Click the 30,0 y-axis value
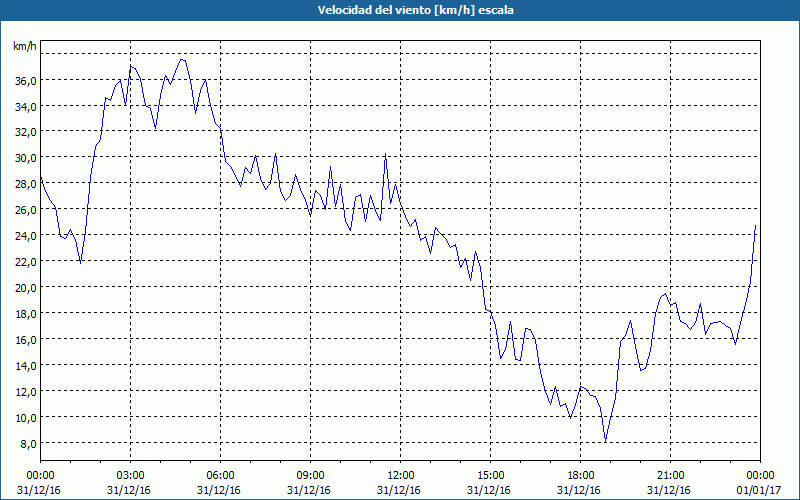This screenshot has height=500, width=800. tap(26, 158)
